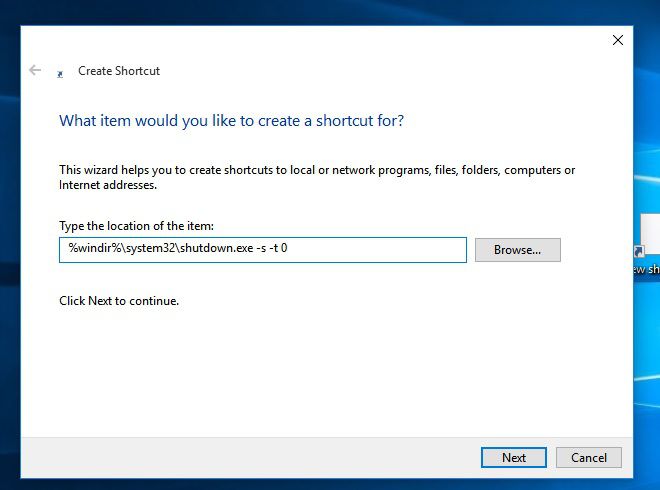The image size is (660, 490).
Task: Click the shortcut wizard title icon
Action: tap(60, 74)
